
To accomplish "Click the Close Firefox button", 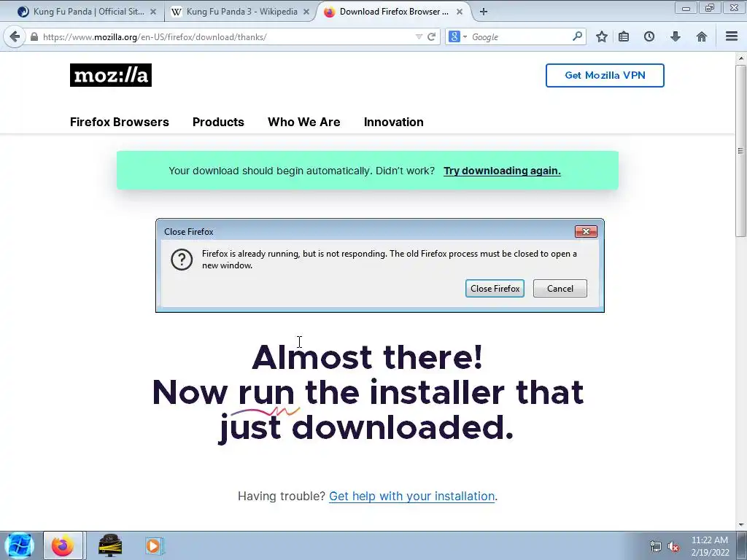I will click(x=495, y=289).
